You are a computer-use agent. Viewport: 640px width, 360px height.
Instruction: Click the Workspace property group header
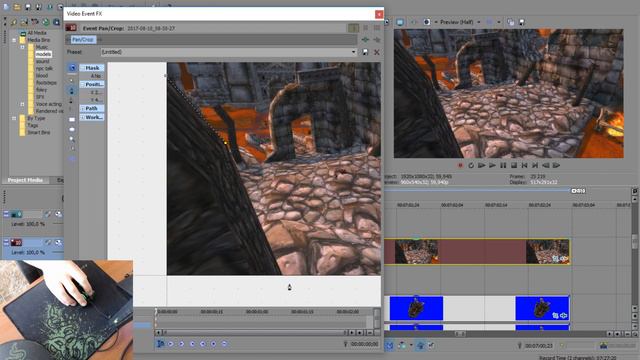tap(92, 118)
